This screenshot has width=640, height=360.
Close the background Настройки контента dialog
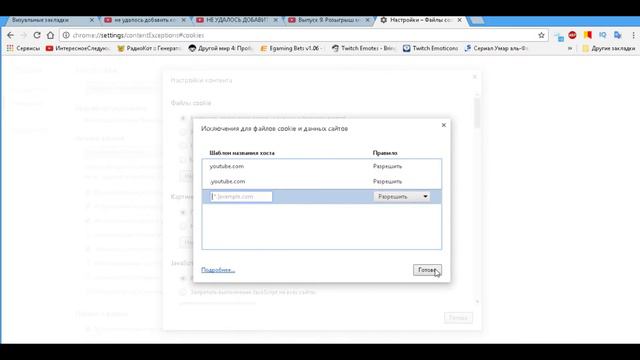coord(474,77)
